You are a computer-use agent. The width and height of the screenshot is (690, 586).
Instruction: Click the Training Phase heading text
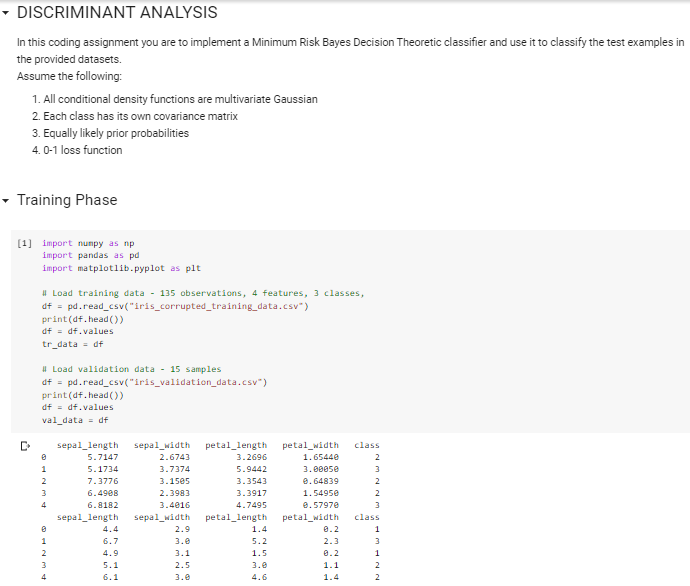[67, 200]
